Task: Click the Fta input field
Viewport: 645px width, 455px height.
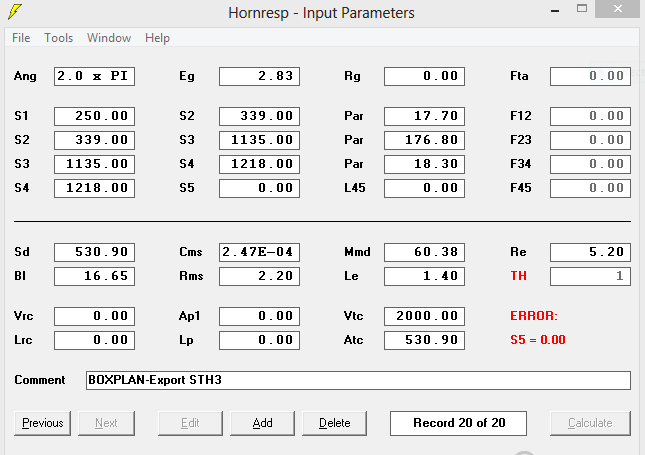Action: (x=590, y=77)
